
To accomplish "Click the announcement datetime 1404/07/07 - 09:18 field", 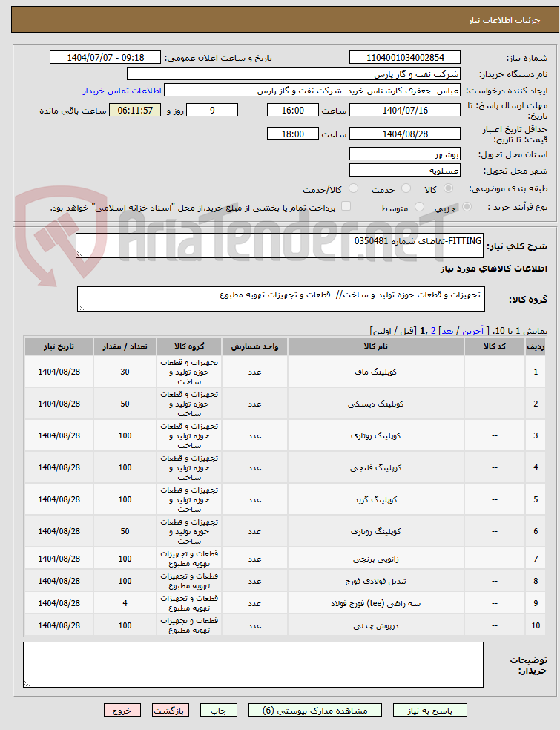I will 105,58.
